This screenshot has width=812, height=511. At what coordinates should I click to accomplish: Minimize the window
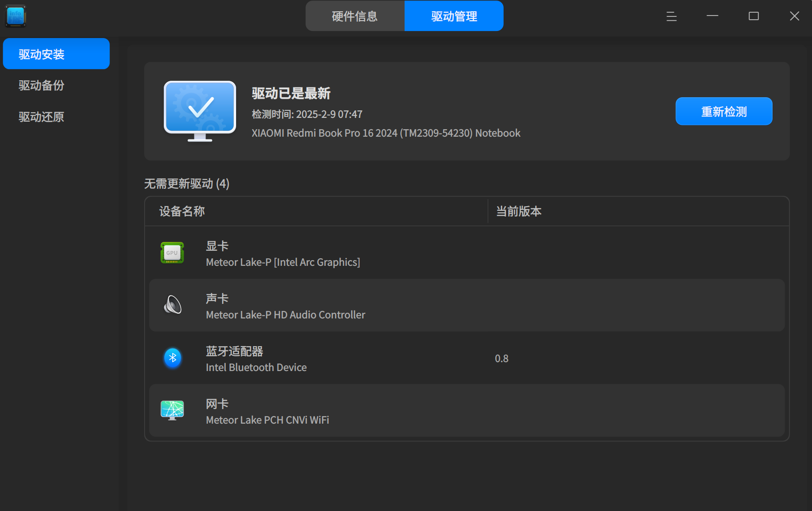(x=712, y=16)
